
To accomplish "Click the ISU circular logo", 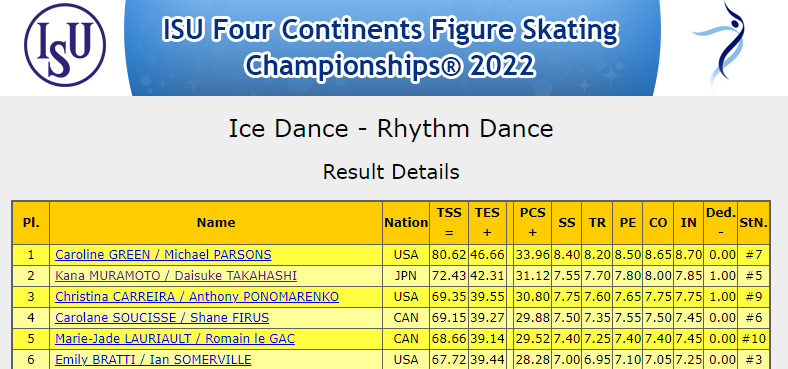I will 65,45.
